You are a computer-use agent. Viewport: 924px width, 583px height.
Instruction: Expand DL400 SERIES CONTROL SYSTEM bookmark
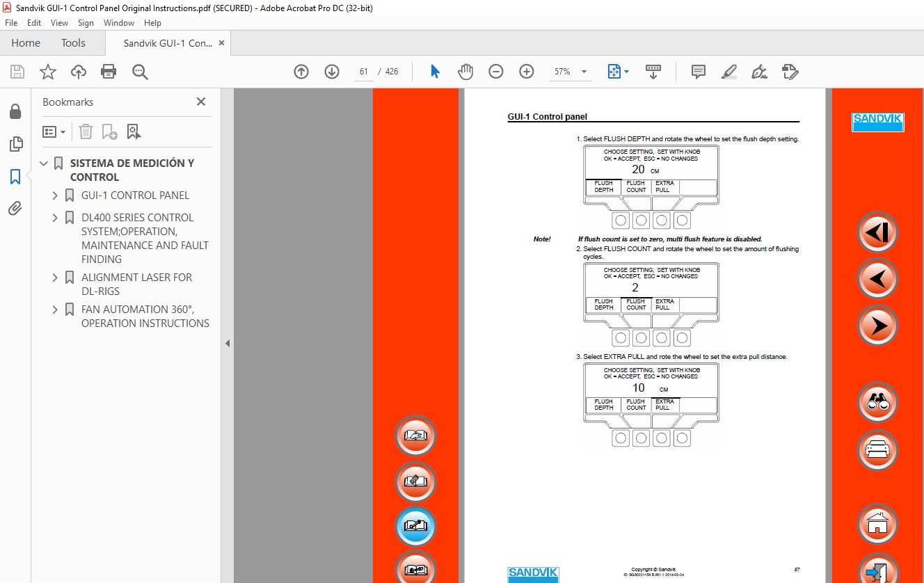pos(55,218)
